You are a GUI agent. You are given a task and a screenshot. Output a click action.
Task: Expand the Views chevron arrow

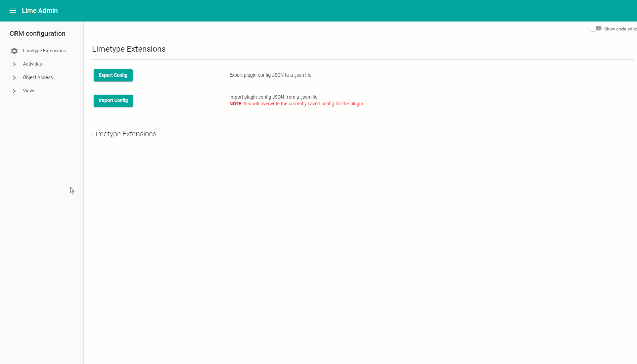click(14, 91)
